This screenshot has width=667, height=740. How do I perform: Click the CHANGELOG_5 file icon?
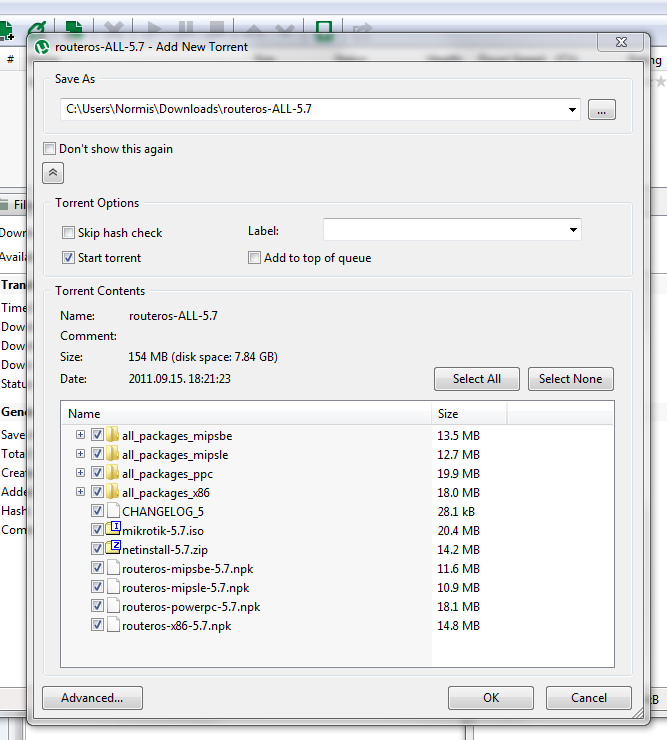(x=113, y=511)
